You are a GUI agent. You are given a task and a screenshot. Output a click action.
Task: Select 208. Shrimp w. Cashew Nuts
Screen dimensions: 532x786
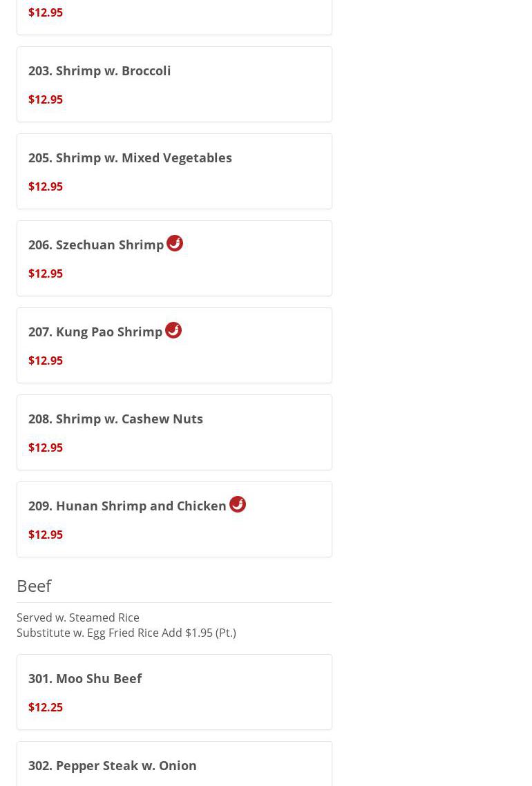(x=115, y=419)
